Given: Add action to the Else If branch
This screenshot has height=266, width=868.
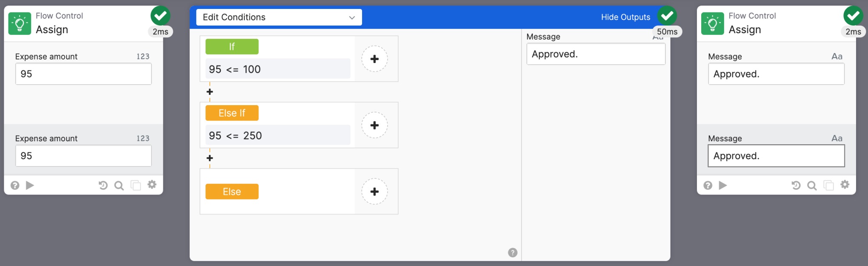Looking at the screenshot, I should click(x=374, y=125).
